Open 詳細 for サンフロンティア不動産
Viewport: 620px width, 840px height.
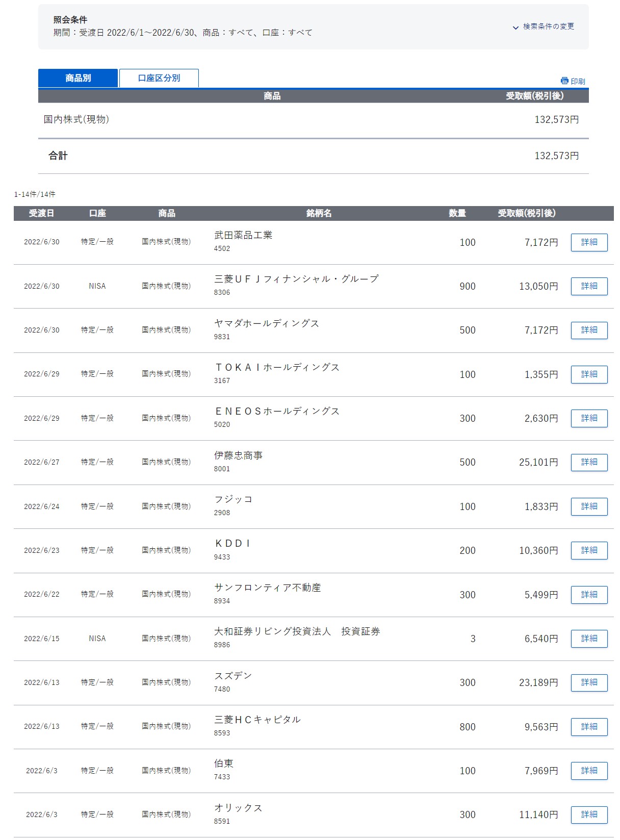point(589,595)
